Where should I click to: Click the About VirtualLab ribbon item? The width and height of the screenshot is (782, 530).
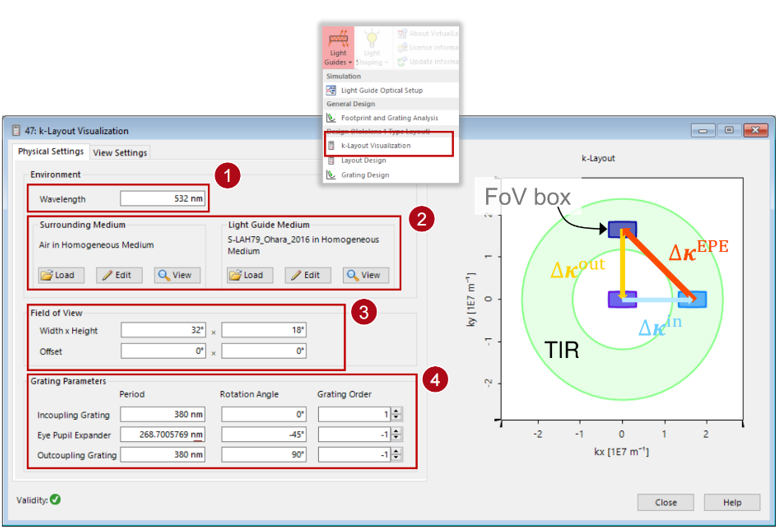[x=428, y=33]
